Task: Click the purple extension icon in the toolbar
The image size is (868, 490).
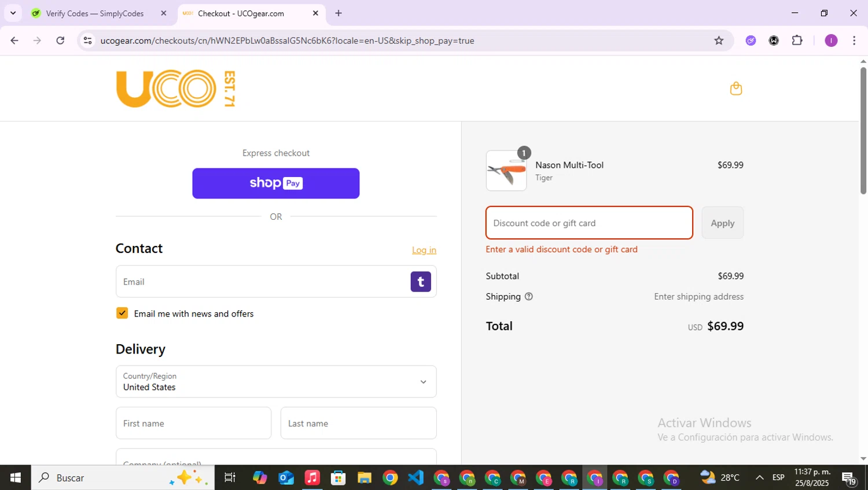Action: point(751,40)
